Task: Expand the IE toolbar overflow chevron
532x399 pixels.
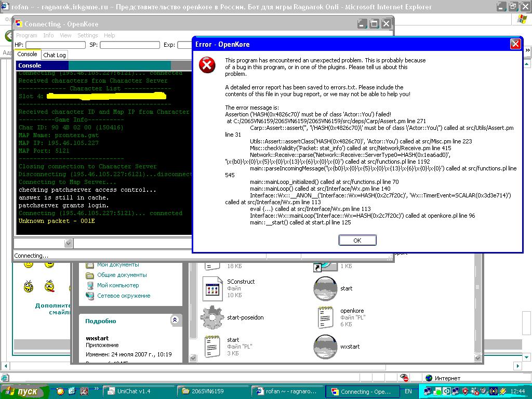Action: 528,50
